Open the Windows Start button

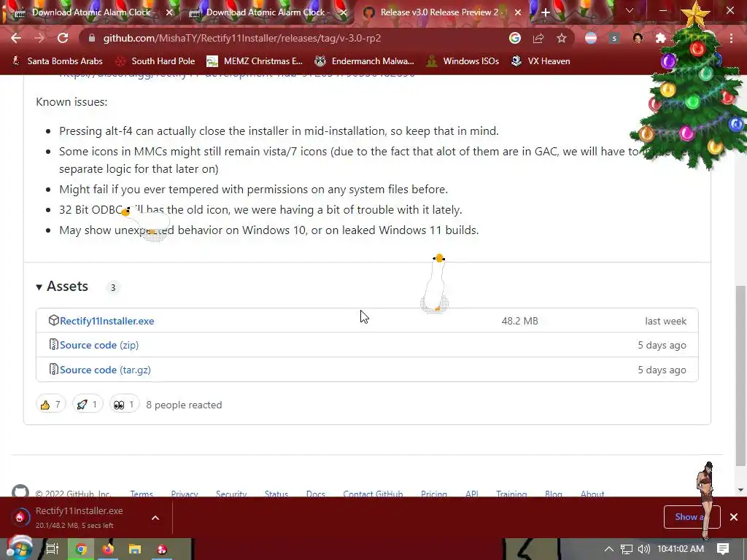click(x=19, y=548)
